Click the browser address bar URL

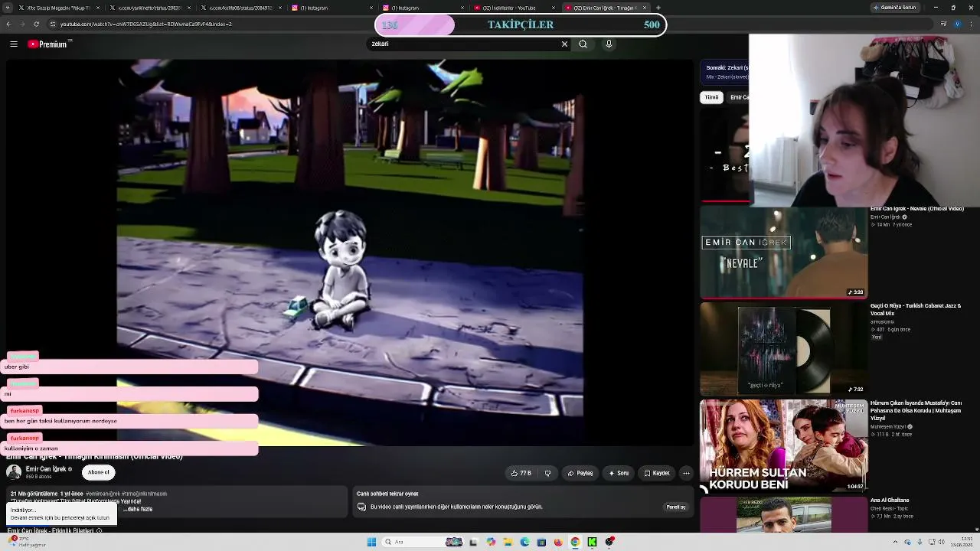(x=145, y=24)
